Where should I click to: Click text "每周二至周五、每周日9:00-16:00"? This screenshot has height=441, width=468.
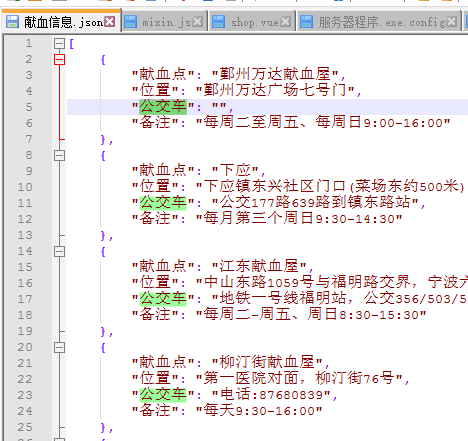(323, 122)
